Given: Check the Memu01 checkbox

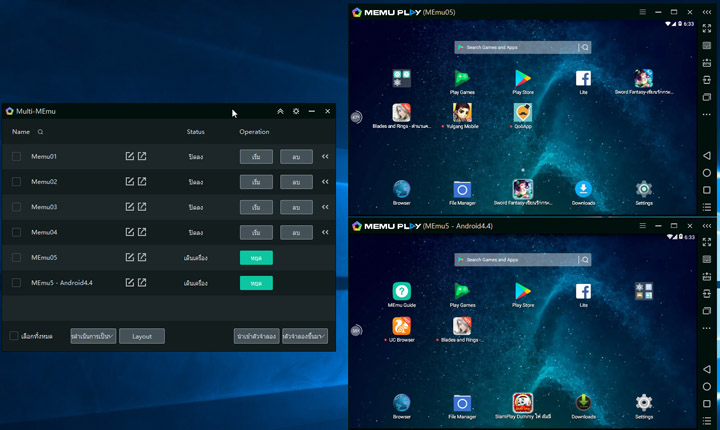Looking at the screenshot, I should click(17, 156).
